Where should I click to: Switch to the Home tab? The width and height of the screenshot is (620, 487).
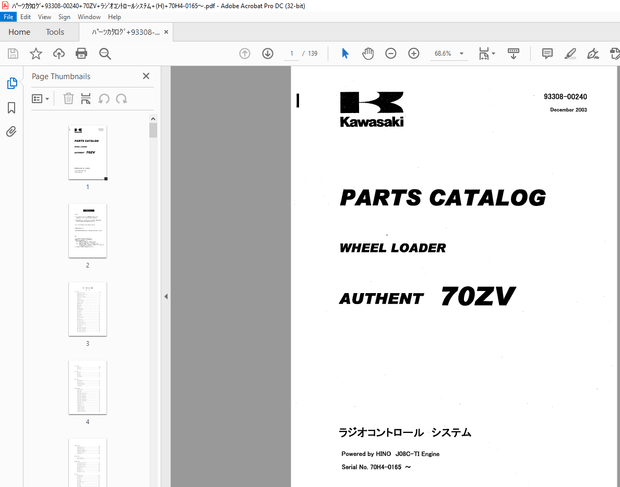click(19, 32)
